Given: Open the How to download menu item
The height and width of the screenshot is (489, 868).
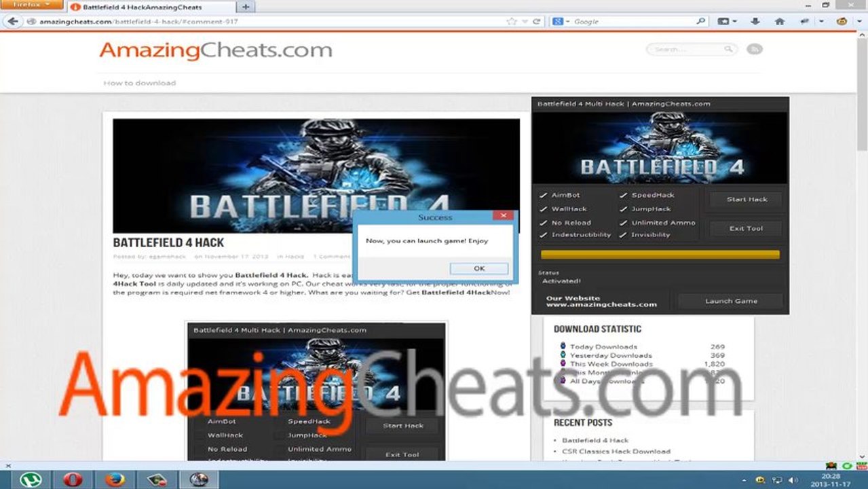Looking at the screenshot, I should click(139, 83).
